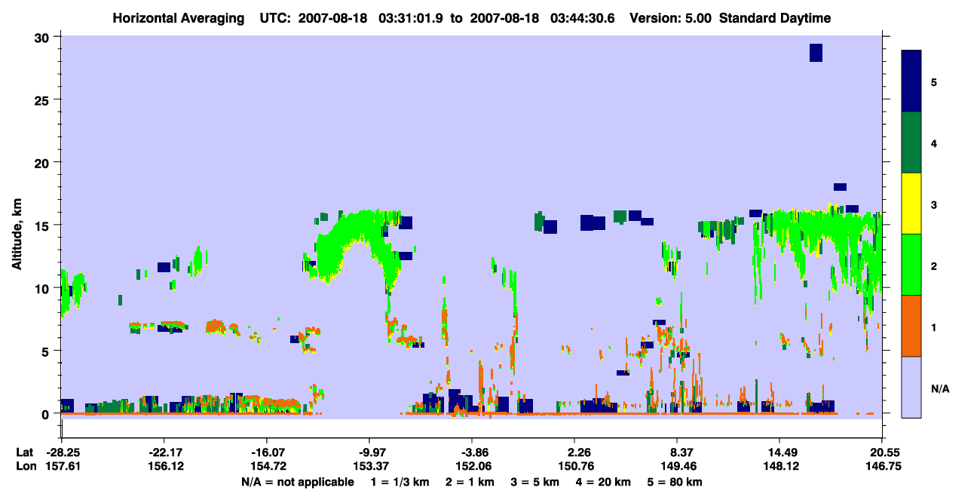Viewport: 980px width, 503px height.
Task: Click legend text '2 = 1 km'
Action: click(x=472, y=482)
